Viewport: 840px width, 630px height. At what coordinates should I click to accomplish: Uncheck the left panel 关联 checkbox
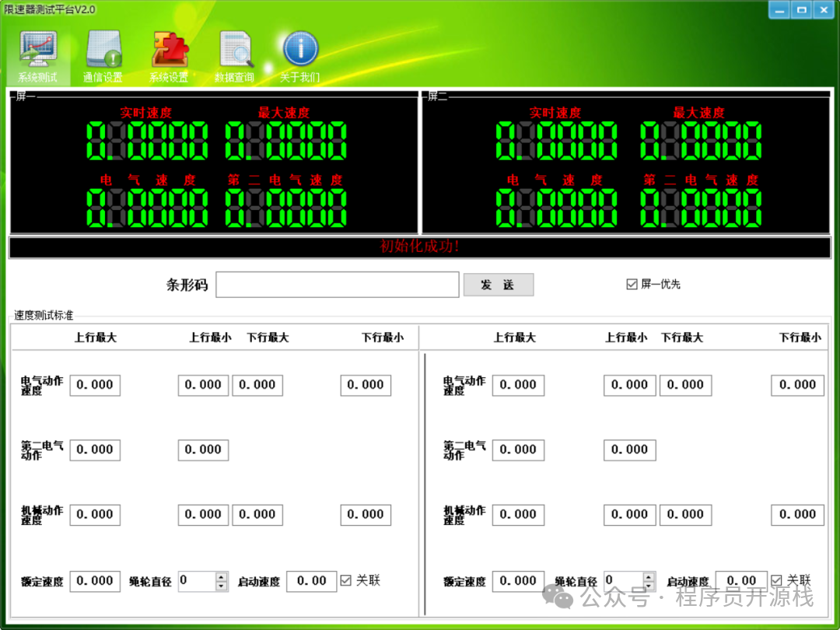[346, 580]
